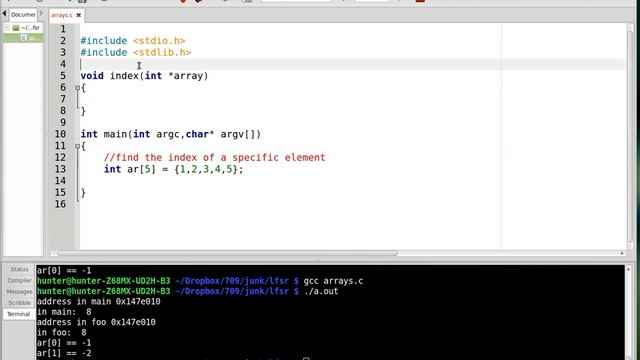Click the sidebar tabs left arrow
The width and height of the screenshot is (640, 360).
pos(4,14)
